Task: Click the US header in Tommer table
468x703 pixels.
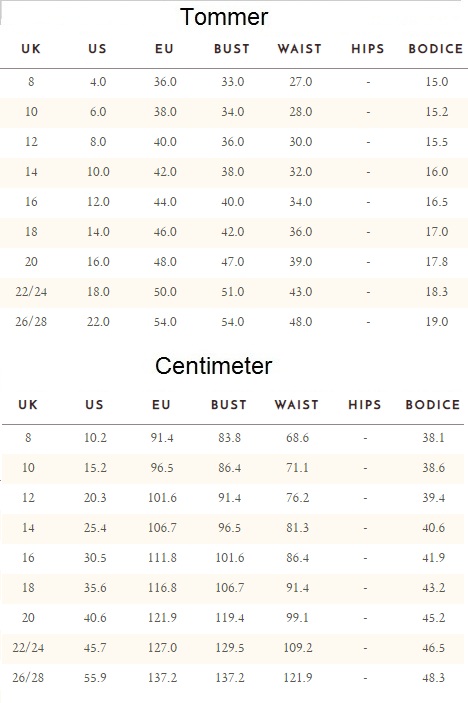Action: (x=97, y=48)
